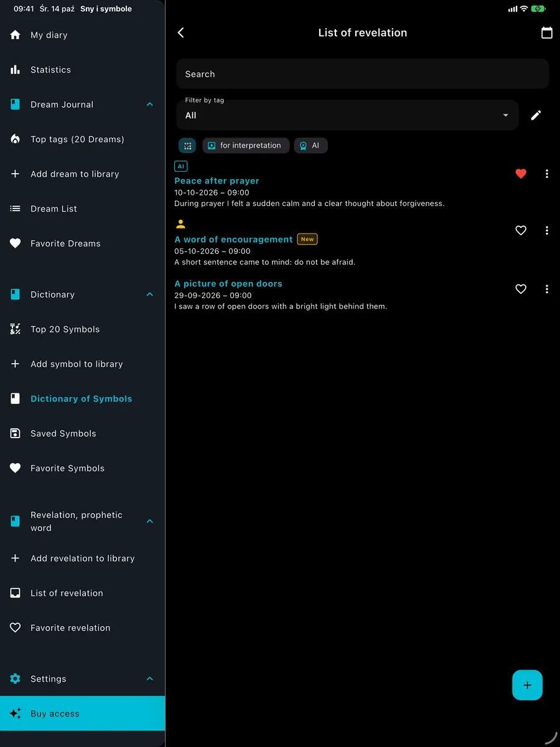
Task: Click the gear icon beside Settings
Action: [16, 679]
